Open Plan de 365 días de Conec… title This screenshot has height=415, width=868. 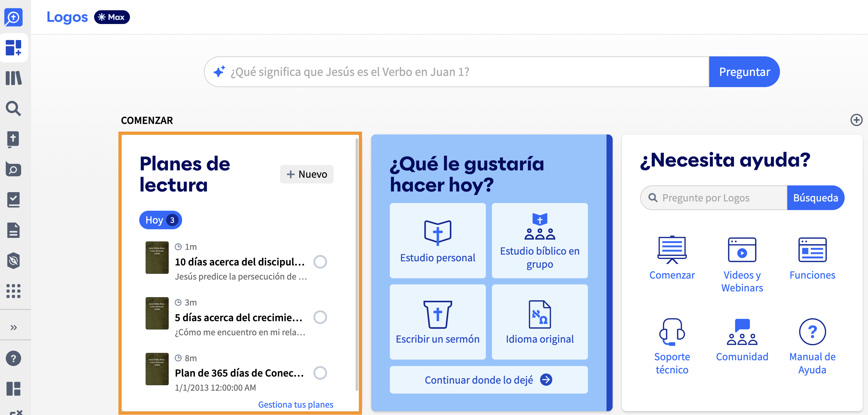click(x=239, y=373)
